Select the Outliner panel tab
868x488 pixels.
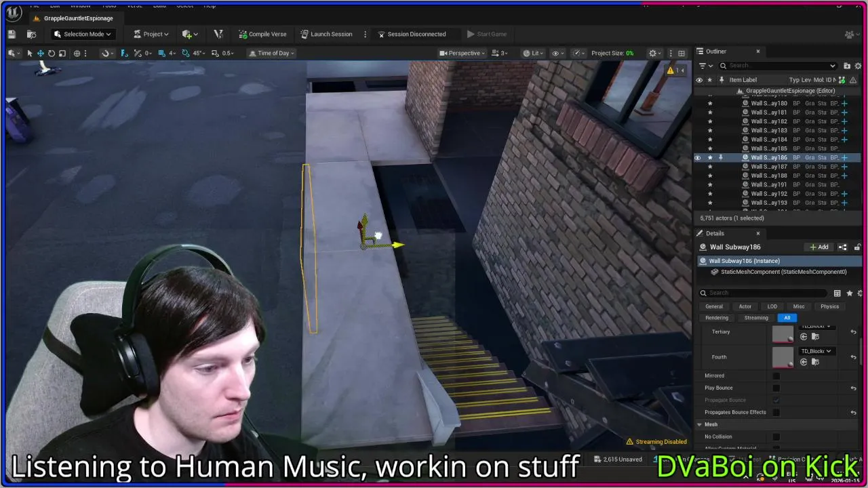(x=716, y=51)
